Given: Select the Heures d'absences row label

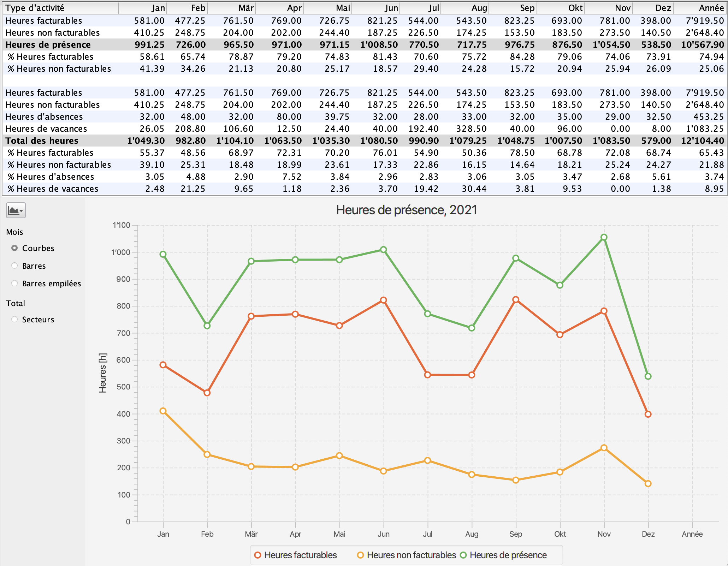Looking at the screenshot, I should [44, 117].
